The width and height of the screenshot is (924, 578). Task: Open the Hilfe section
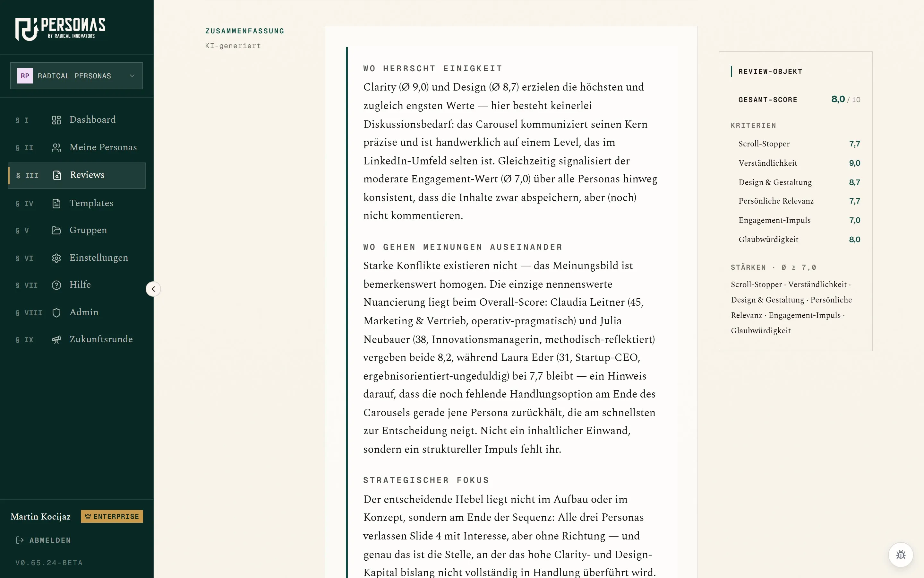(x=76, y=285)
